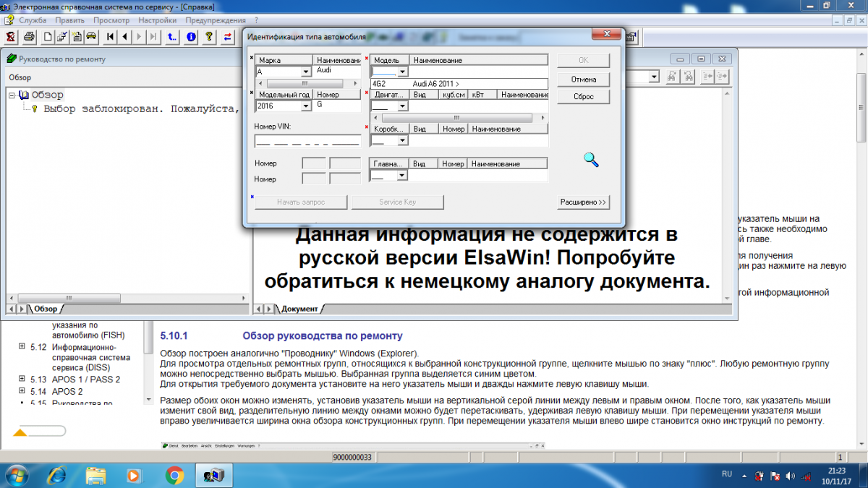Open the vehicle identification car icon

point(91,36)
